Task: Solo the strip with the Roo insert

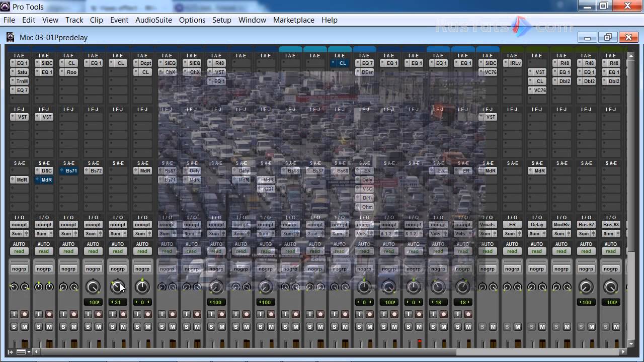Action: (x=63, y=327)
